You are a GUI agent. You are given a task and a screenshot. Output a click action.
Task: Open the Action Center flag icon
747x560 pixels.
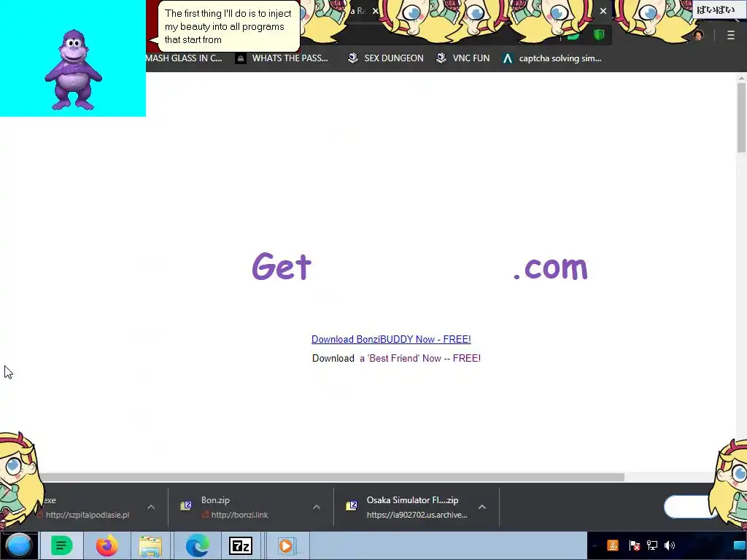coord(634,545)
